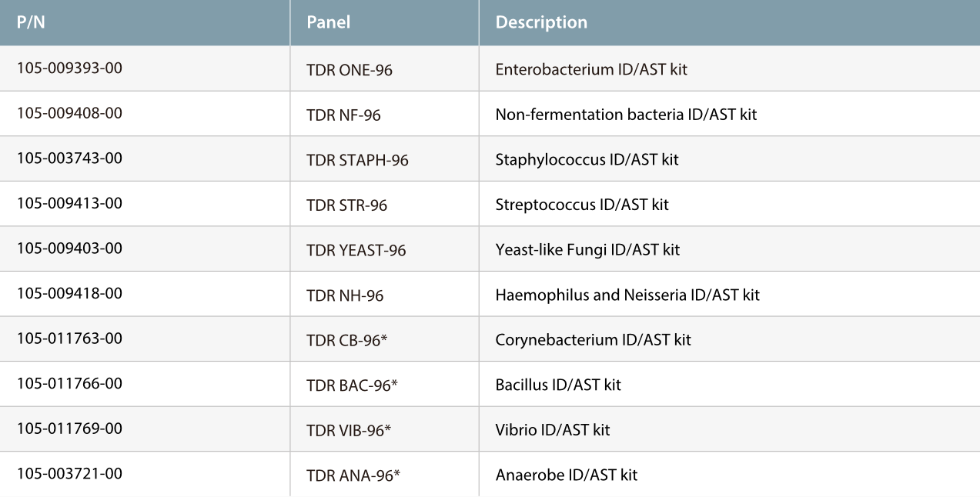This screenshot has height=497, width=980.
Task: Select part number 105-009393-00
Action: click(70, 68)
